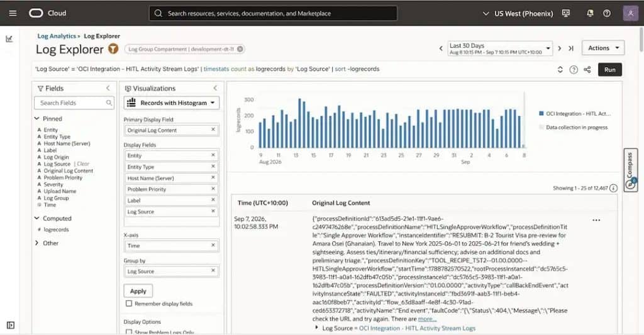Collapse the Pinned fields section
Screen dimensions: 644x335
tap(37, 118)
